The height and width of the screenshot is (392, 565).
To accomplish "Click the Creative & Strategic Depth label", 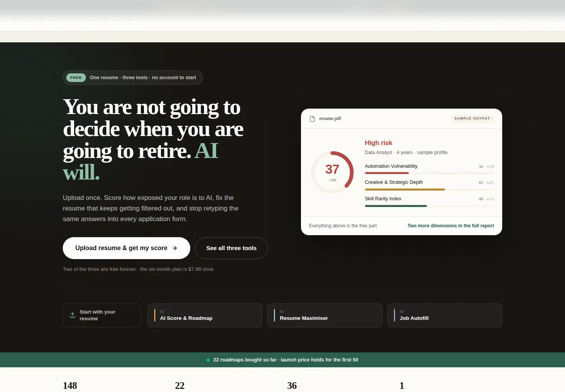I will 394,182.
